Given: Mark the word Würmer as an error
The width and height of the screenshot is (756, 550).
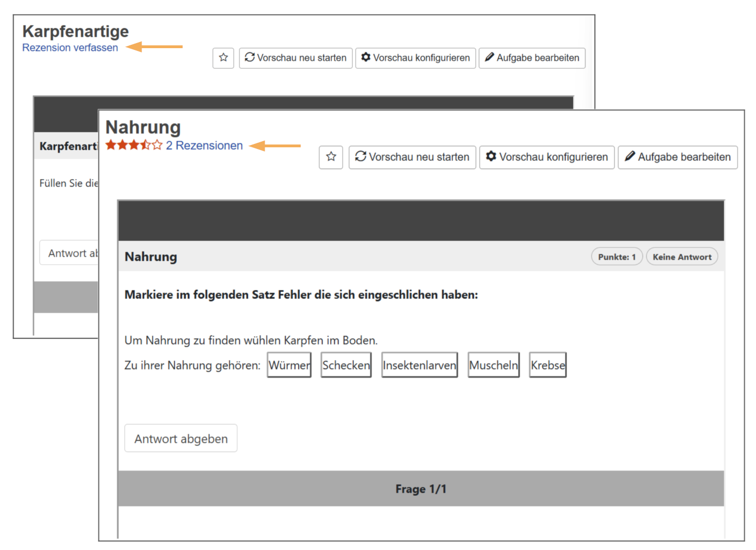Looking at the screenshot, I should coord(289,365).
